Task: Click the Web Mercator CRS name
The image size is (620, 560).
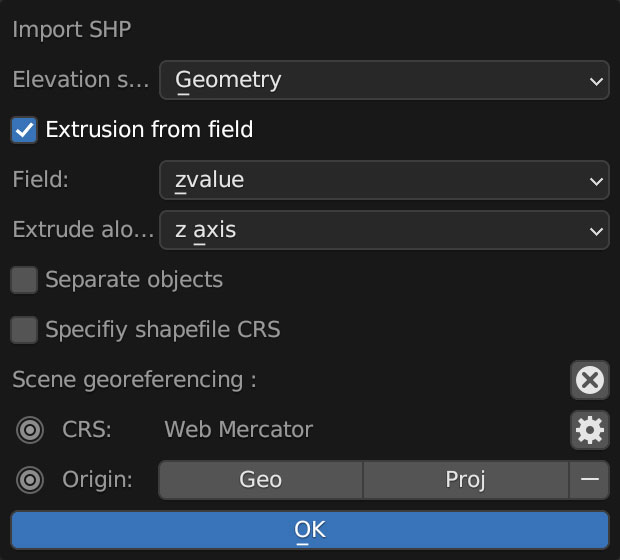Action: click(238, 430)
